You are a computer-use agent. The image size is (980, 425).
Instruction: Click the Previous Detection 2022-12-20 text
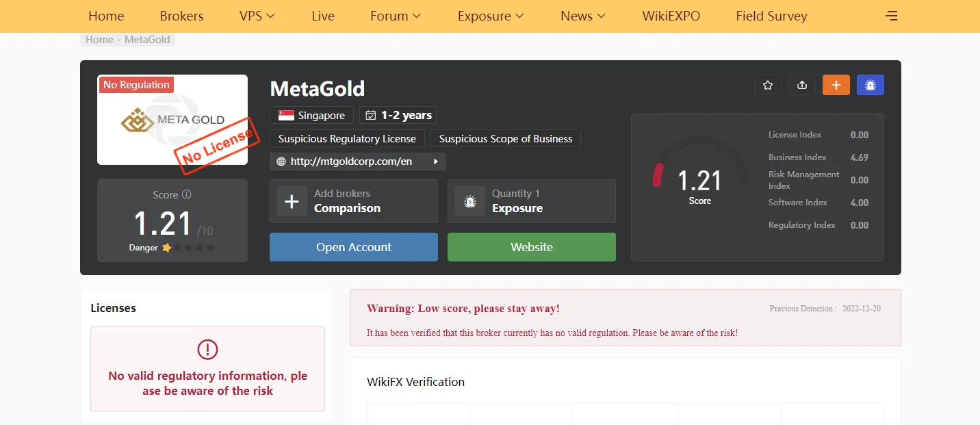click(825, 309)
